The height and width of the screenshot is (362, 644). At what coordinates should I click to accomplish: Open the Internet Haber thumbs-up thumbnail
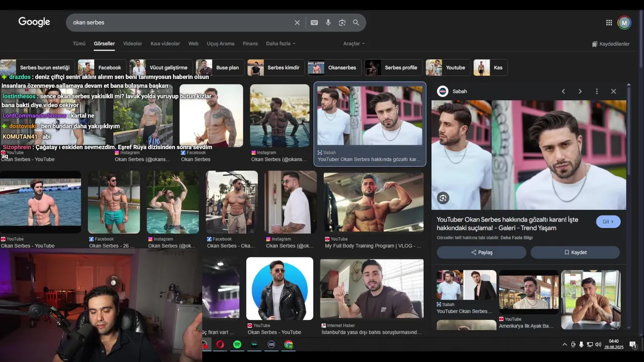point(372,289)
